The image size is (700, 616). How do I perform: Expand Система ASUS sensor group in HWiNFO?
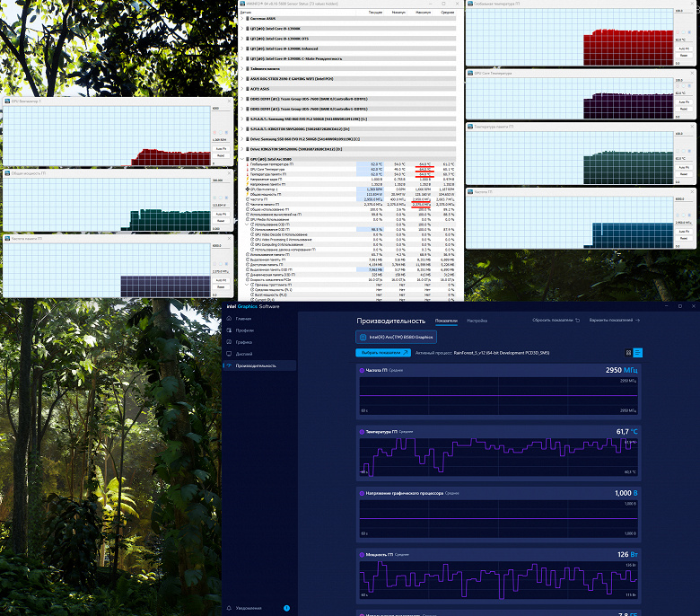[242, 19]
